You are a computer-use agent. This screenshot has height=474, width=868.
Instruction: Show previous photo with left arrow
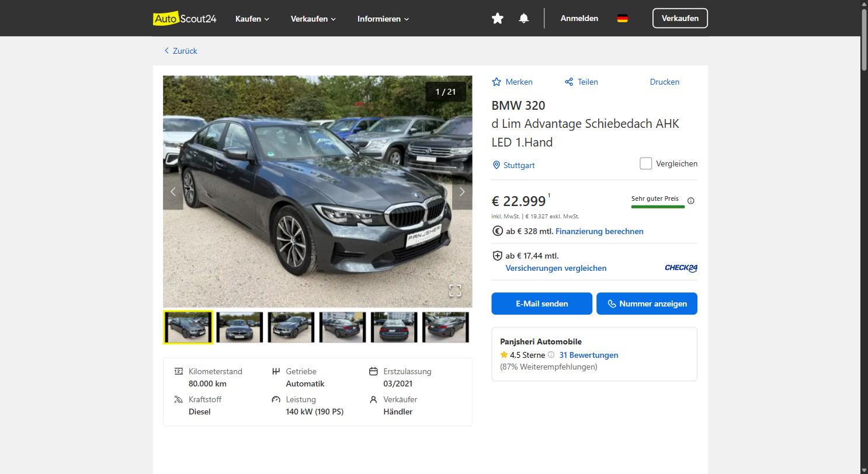pyautogui.click(x=173, y=191)
